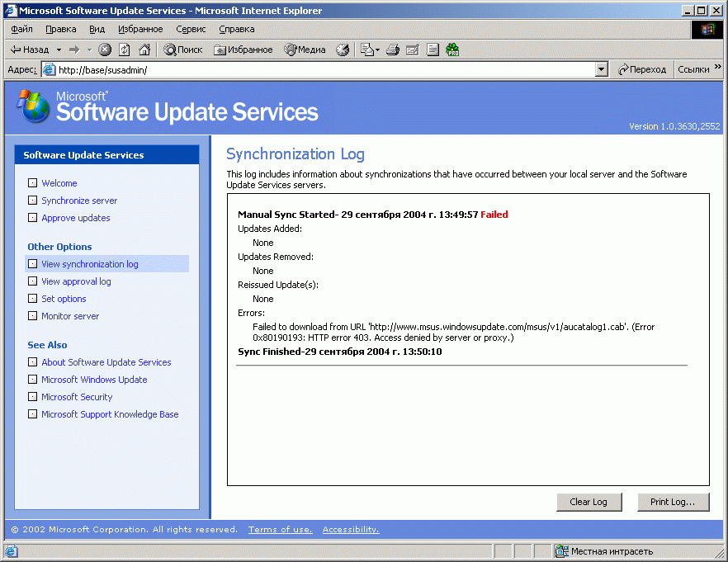Image resolution: width=728 pixels, height=562 pixels.
Task: Click the bullet icon next to Approve updates
Action: click(x=32, y=217)
